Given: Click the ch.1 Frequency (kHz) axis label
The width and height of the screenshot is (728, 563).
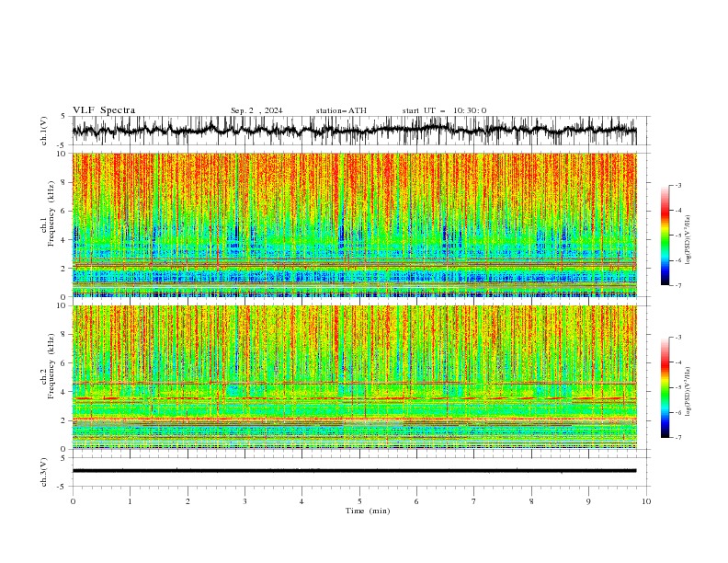Looking at the screenshot, I should pos(48,212).
